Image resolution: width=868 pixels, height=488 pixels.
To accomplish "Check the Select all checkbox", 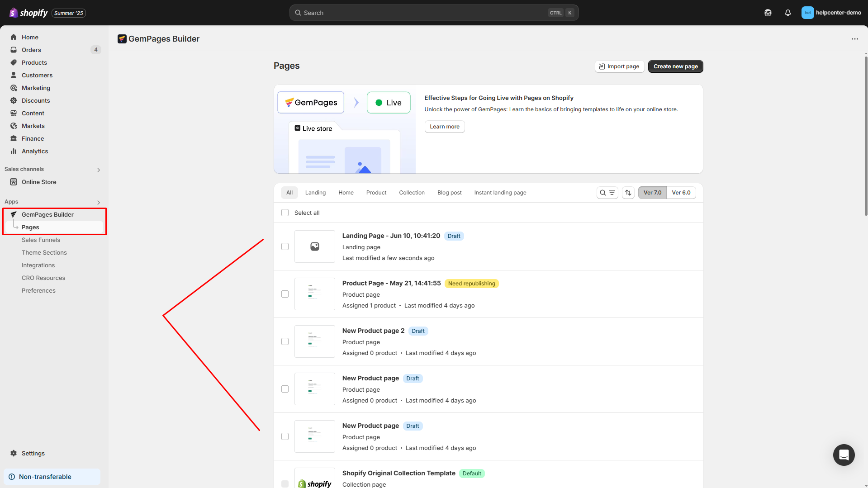I will pyautogui.click(x=285, y=213).
